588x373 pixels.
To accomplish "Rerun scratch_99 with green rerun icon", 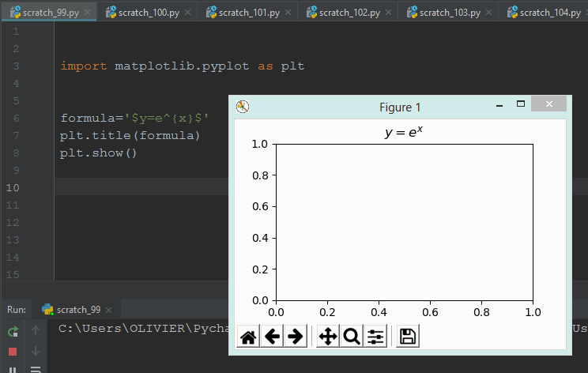I will [x=13, y=331].
